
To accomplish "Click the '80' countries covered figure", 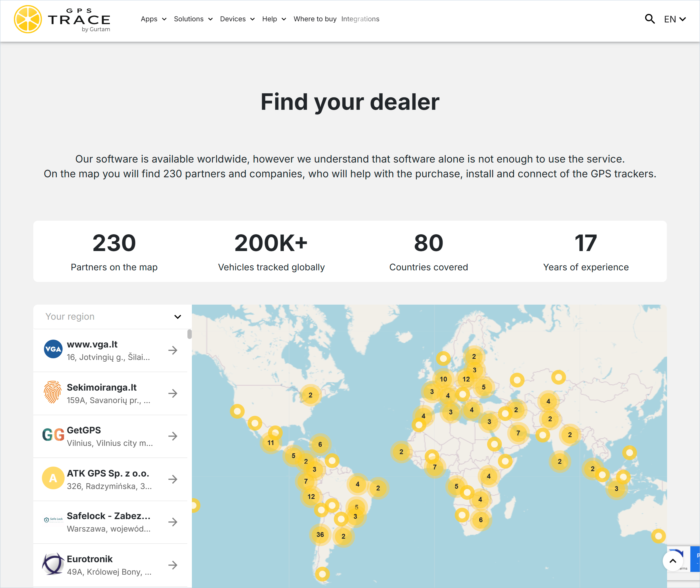I will (429, 243).
